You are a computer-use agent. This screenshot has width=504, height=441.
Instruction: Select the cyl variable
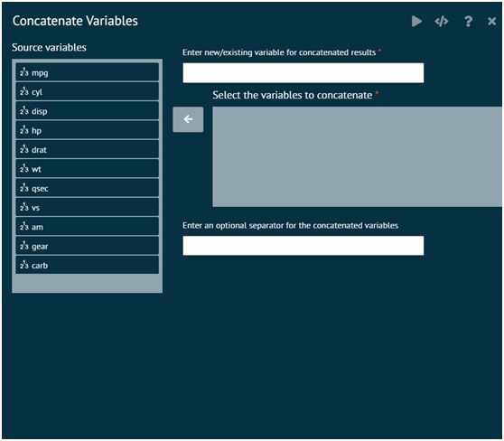[87, 91]
